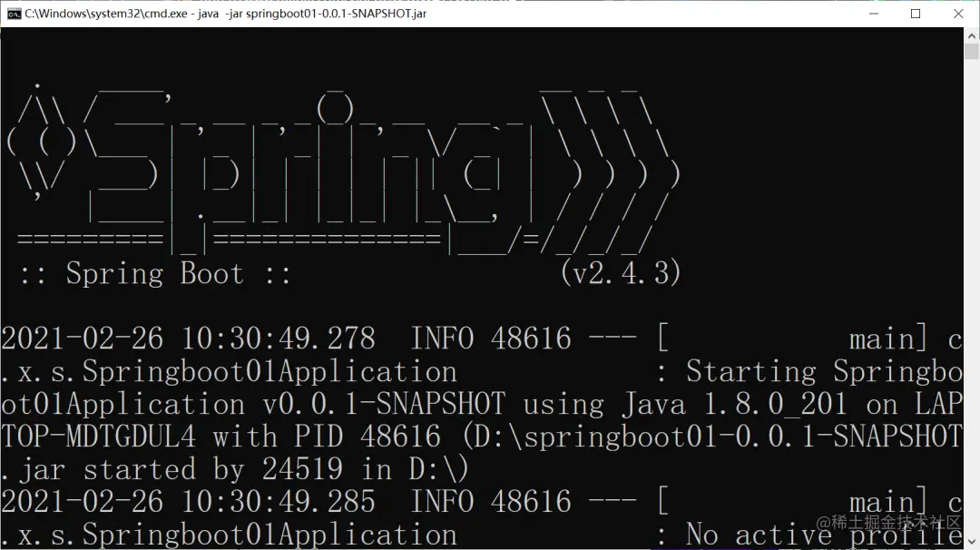Screen dimensions: 980x550
Task: Click the 'started by 24519' text
Action: [x=213, y=469]
